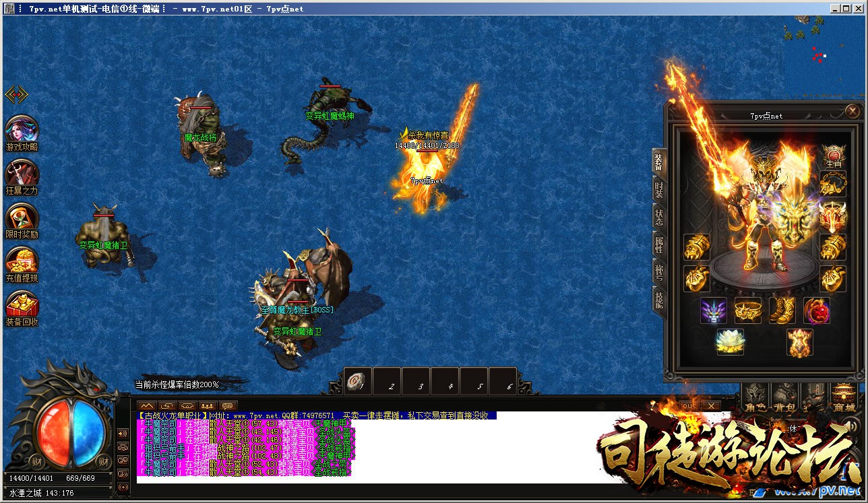Switch to the 称号 title tab
868x503 pixels.
coord(660,272)
